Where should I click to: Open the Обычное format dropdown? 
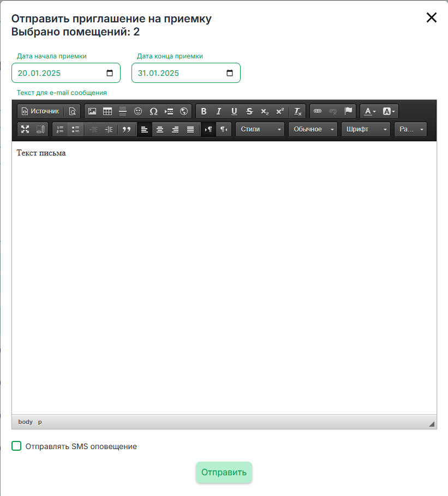coord(313,129)
